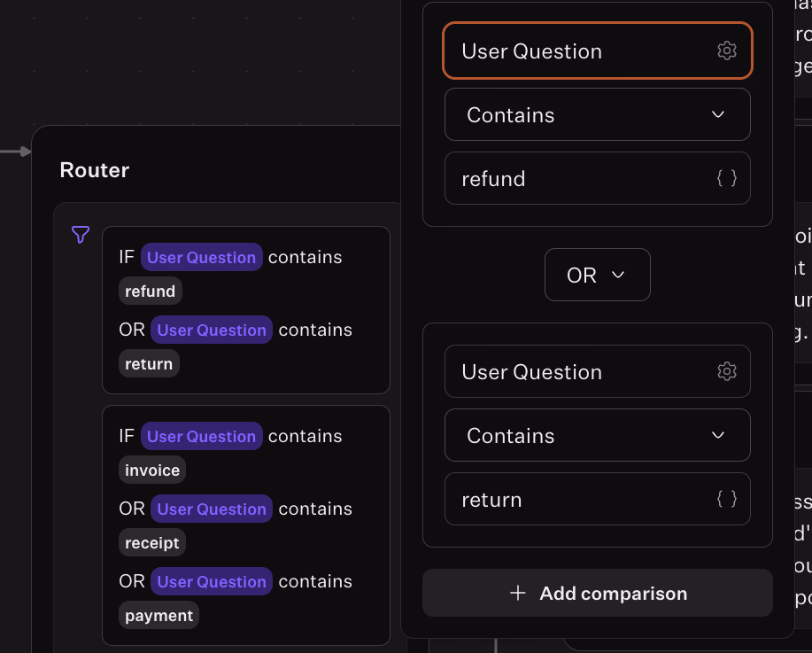
Task: Click the Router node title
Action: tap(95, 170)
